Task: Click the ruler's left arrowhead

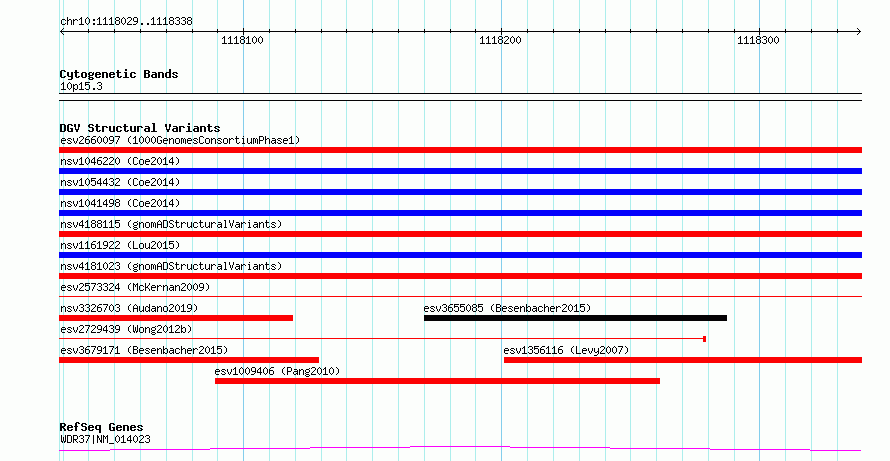Action: click(62, 32)
